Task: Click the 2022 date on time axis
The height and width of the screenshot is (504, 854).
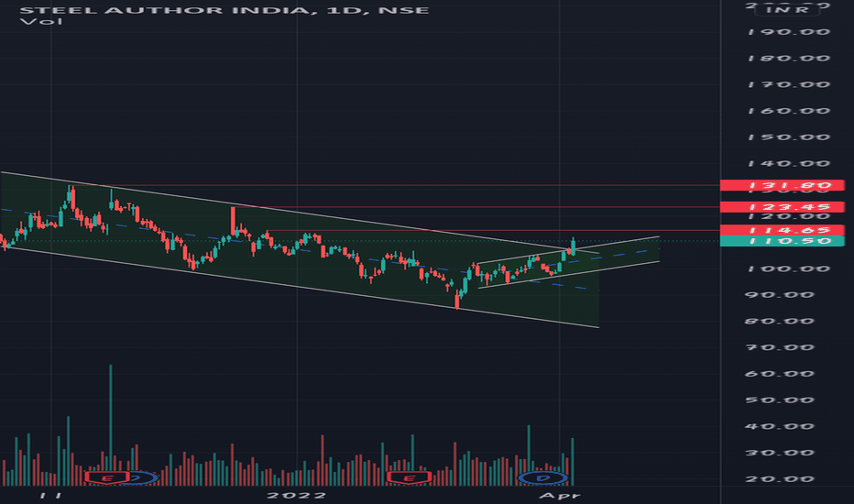Action: tap(297, 495)
